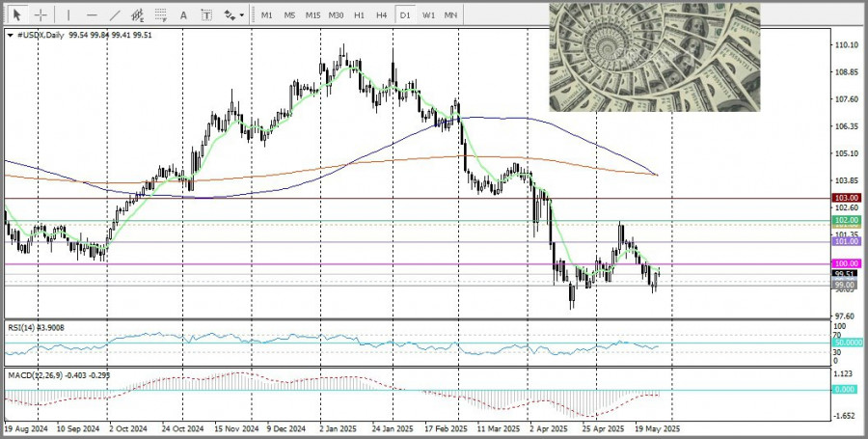Switch to MN monthly timeframe
868x439 pixels.
[x=450, y=15]
